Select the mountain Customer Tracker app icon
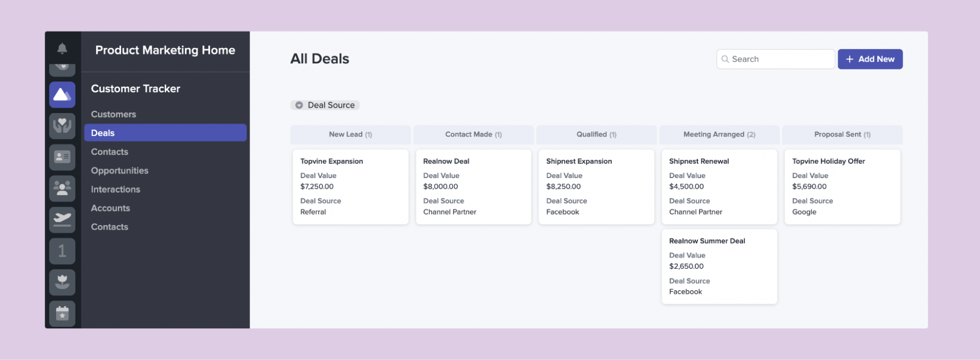Screen dimensions: 980x360 coord(62,95)
